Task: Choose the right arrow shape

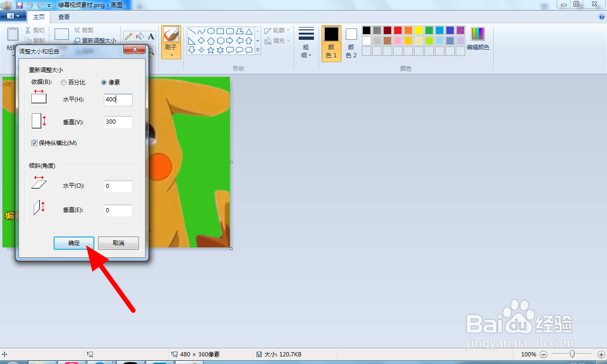Action: (230, 41)
